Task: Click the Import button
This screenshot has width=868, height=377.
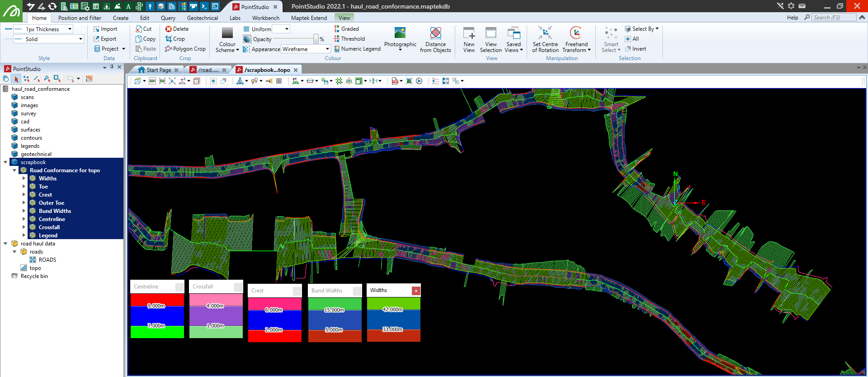Action: (x=105, y=29)
